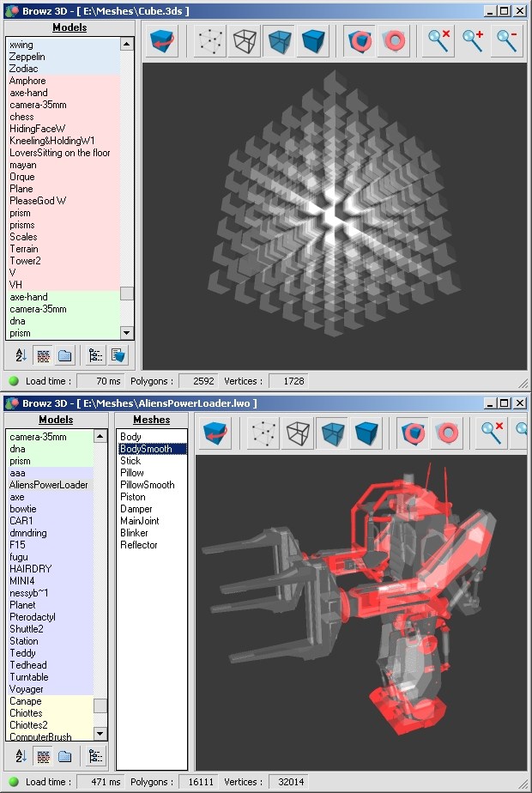Image resolution: width=532 pixels, height=793 pixels.
Task: Sort models A-Z in AliensPowerLoader window
Action: (21, 757)
